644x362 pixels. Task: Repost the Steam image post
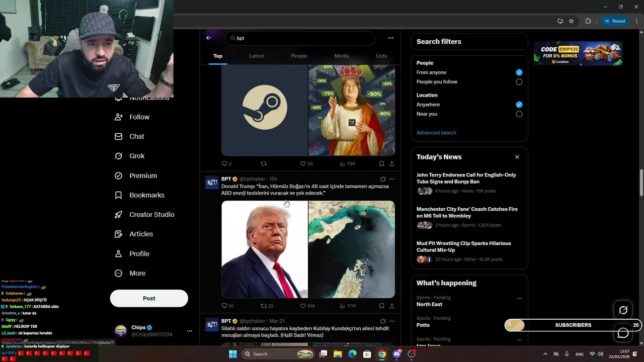point(264,164)
